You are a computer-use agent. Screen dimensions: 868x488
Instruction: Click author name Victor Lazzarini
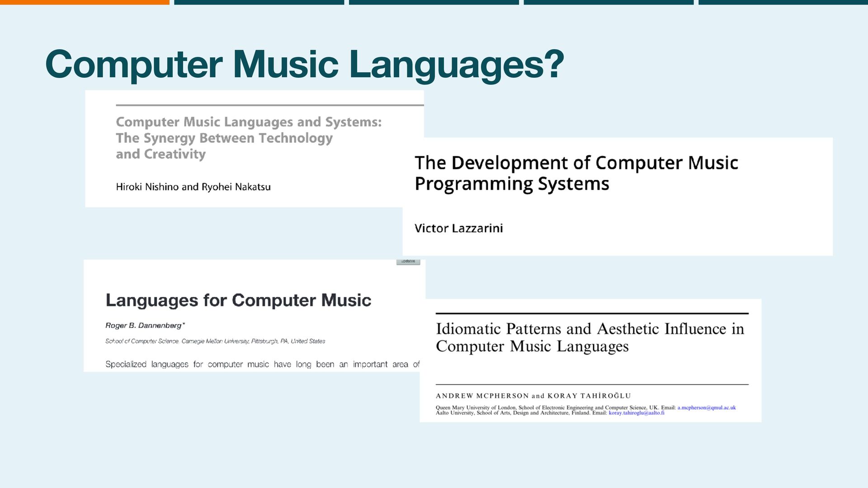(458, 228)
